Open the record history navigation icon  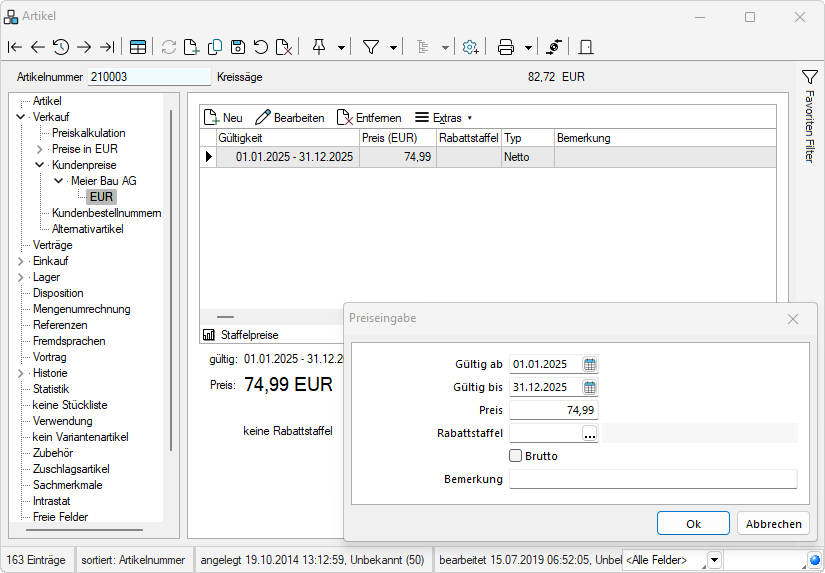pyautogui.click(x=61, y=47)
